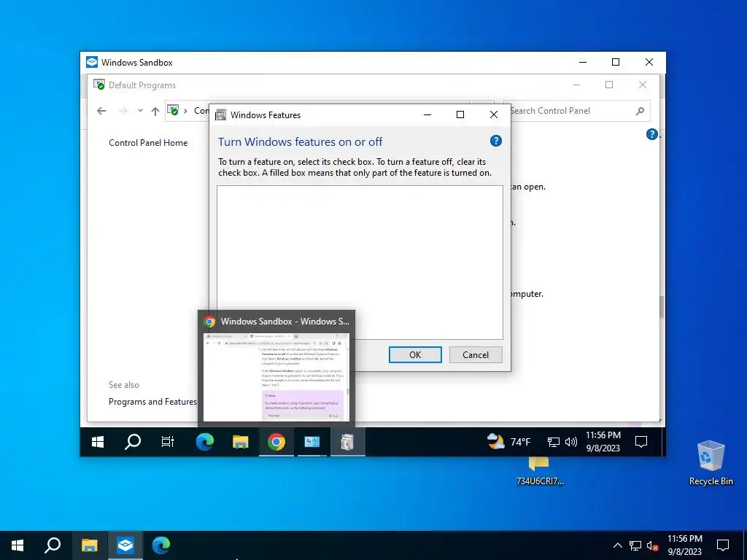Click Windows Sandbox window title icon
Image resolution: width=747 pixels, height=560 pixels.
(92, 63)
